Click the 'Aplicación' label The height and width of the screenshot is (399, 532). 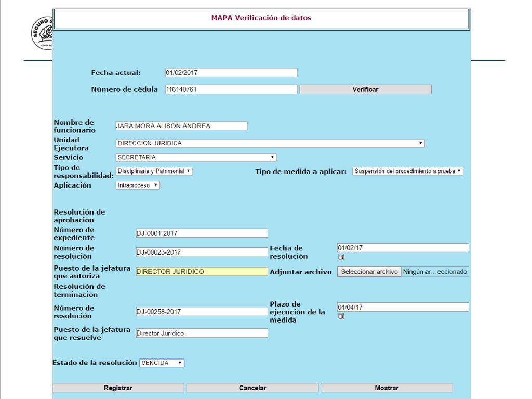click(x=72, y=185)
